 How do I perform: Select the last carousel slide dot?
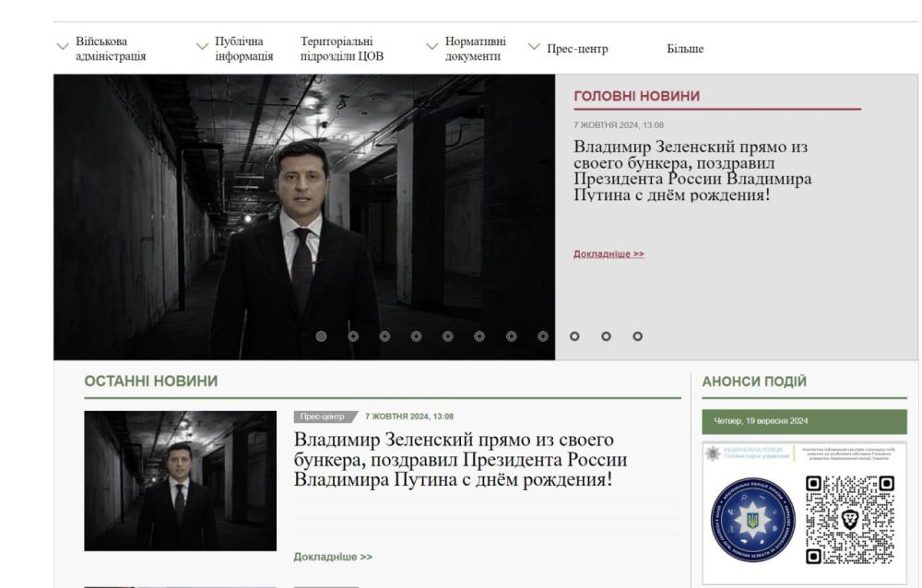637,336
